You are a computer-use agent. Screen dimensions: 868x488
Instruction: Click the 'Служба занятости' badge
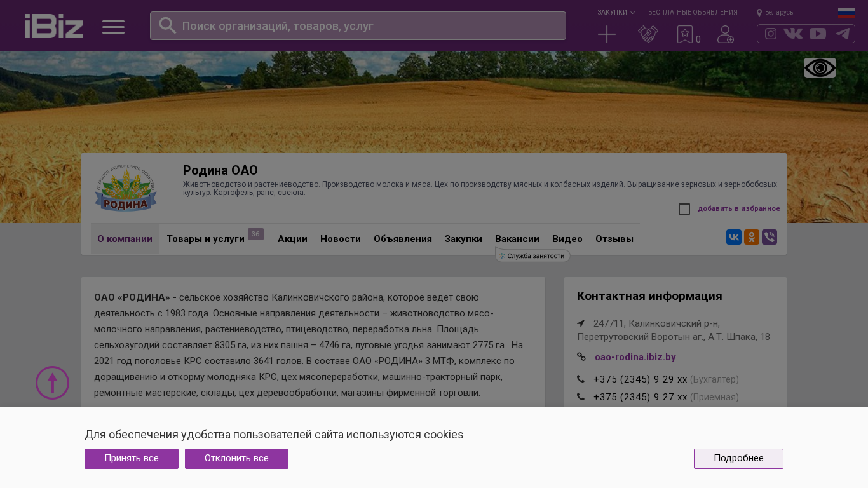coord(532,255)
